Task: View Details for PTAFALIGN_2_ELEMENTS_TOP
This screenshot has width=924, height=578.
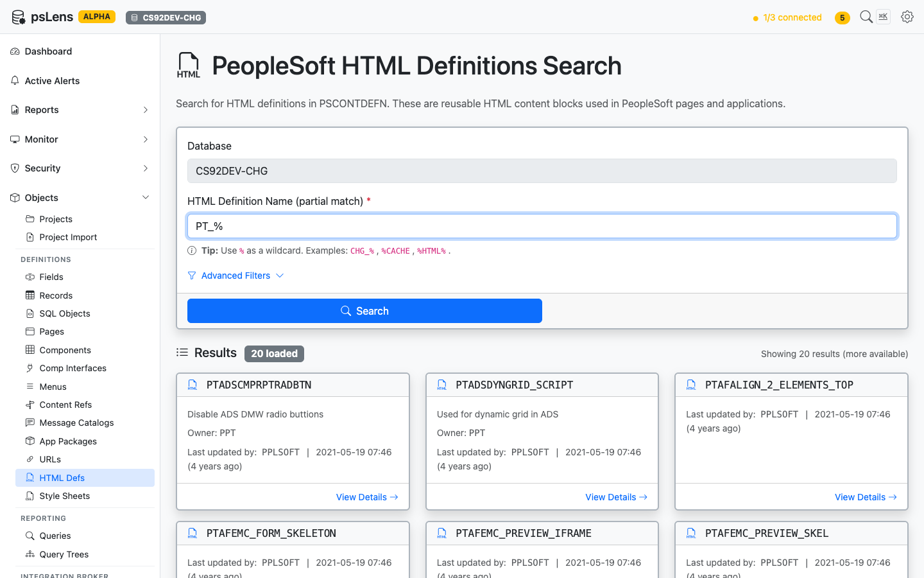Action: coord(866,497)
